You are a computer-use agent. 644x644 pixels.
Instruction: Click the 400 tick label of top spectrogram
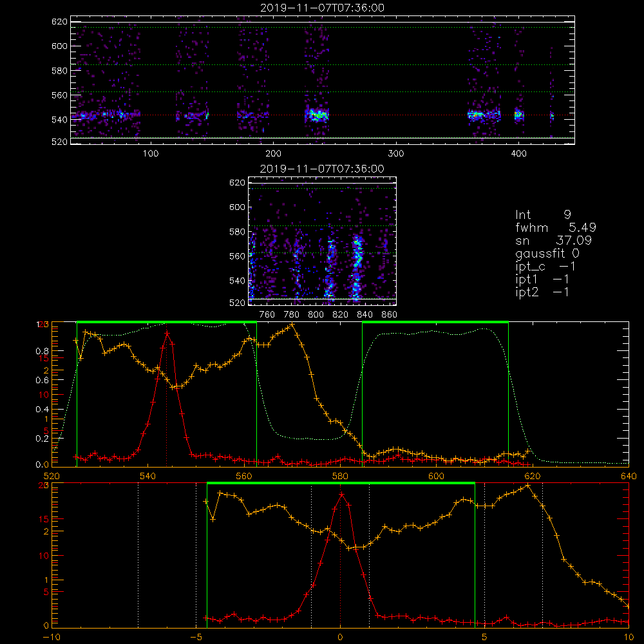click(518, 154)
